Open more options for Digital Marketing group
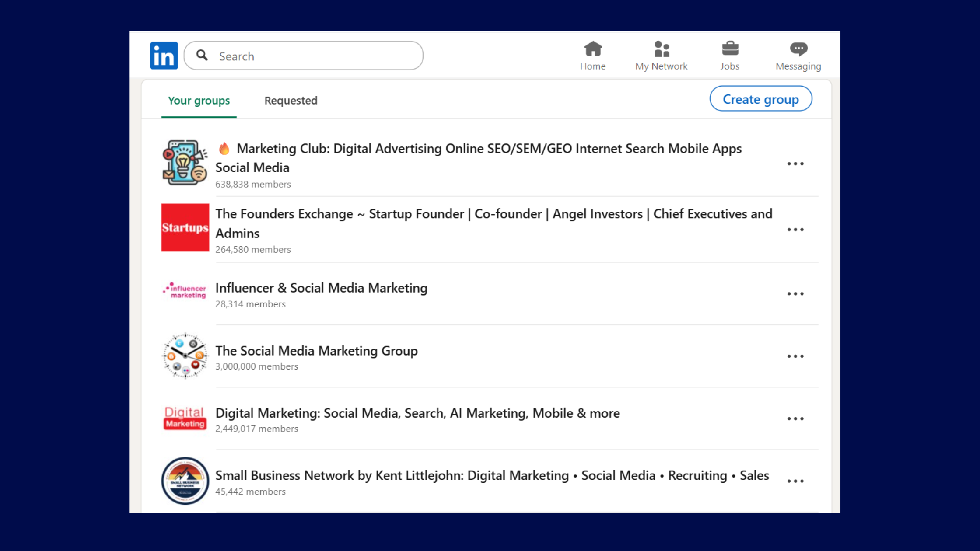Image resolution: width=980 pixels, height=551 pixels. coord(795,419)
